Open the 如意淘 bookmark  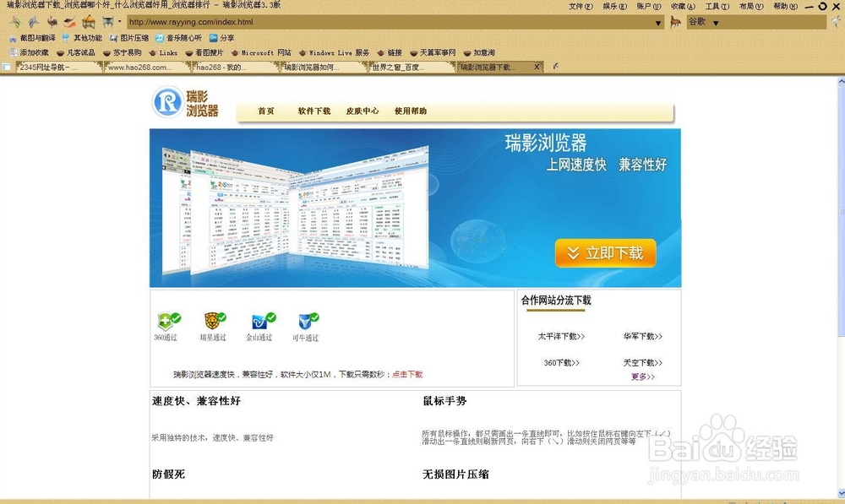pyautogui.click(x=479, y=52)
